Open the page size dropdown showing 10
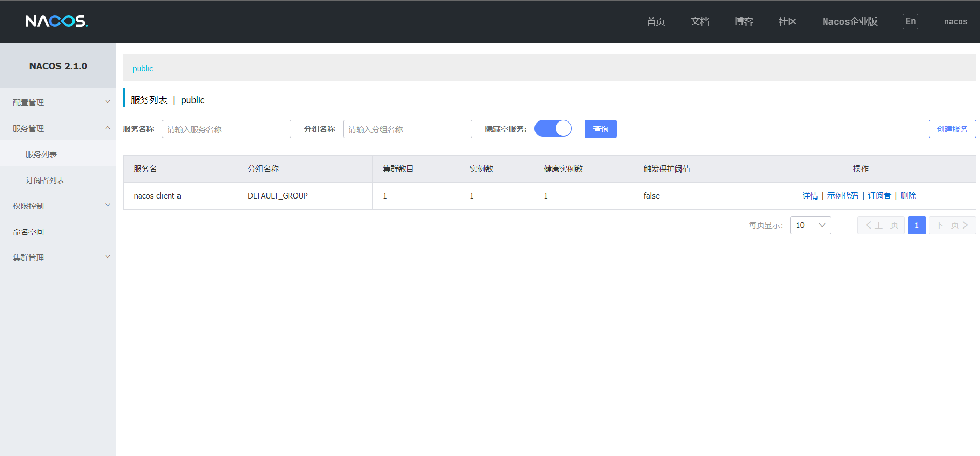Screen dimensions: 980x456 click(x=811, y=225)
